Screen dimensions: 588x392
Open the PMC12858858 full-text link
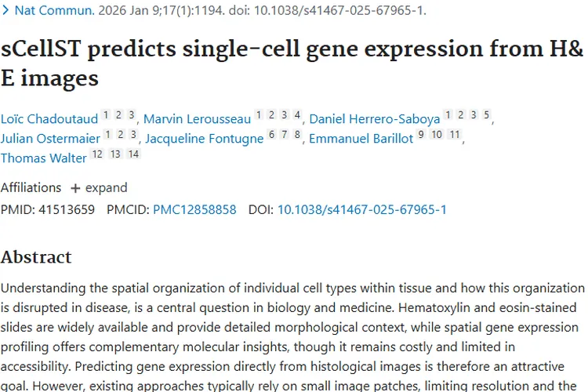coord(194,209)
